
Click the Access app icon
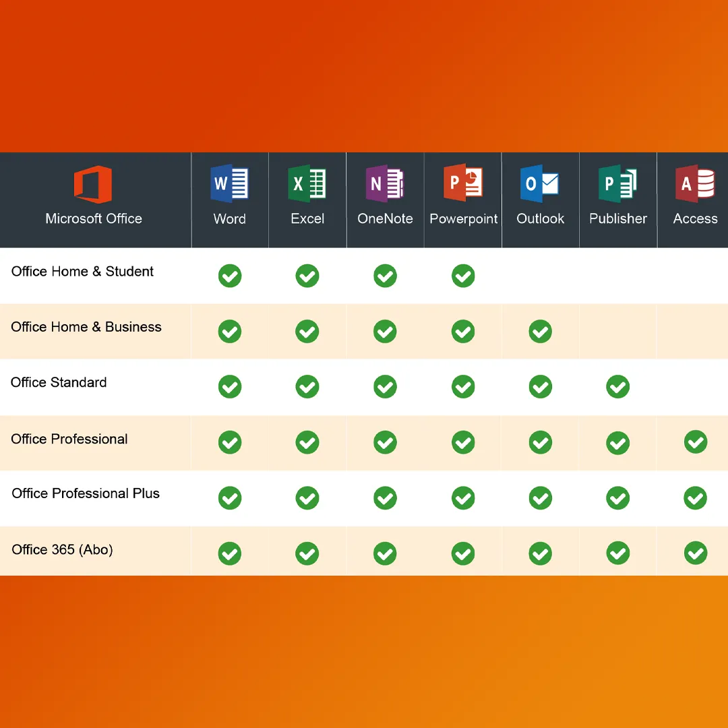tap(695, 183)
